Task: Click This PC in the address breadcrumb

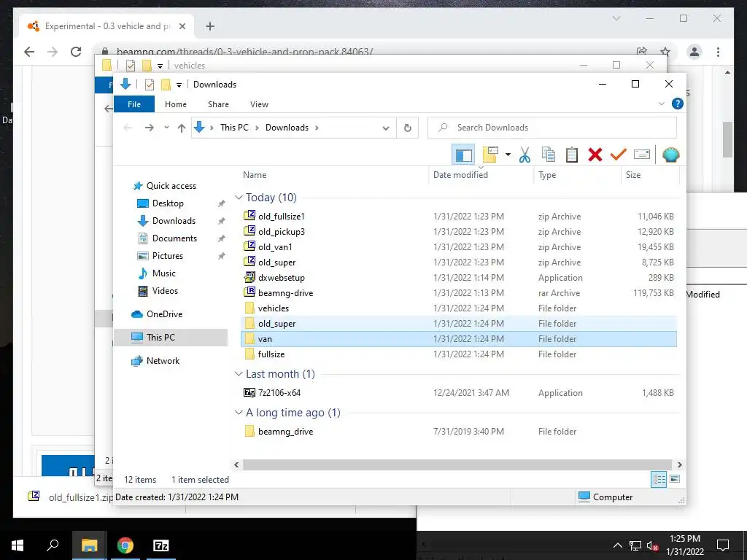Action: [x=234, y=128]
